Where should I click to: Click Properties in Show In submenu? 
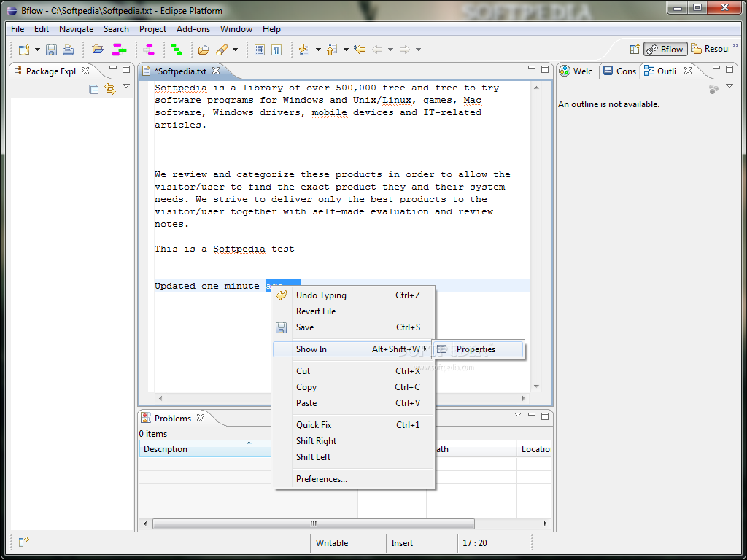[x=478, y=349]
